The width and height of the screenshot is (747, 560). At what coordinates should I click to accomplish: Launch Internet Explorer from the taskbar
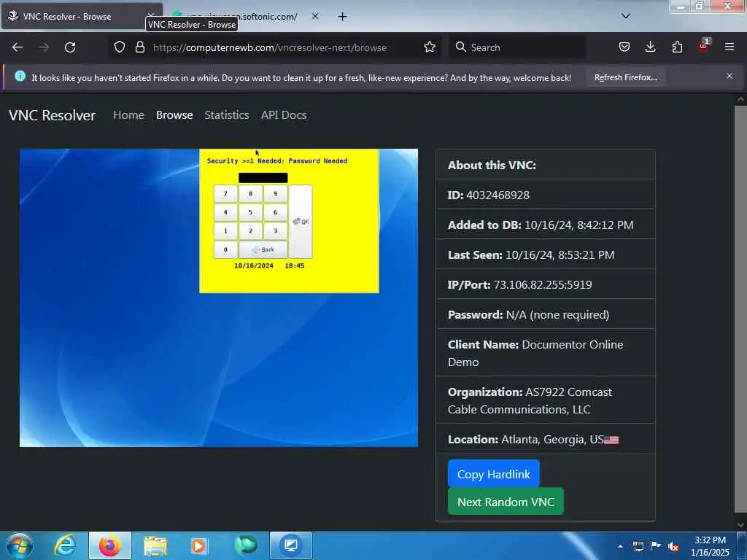(64, 545)
